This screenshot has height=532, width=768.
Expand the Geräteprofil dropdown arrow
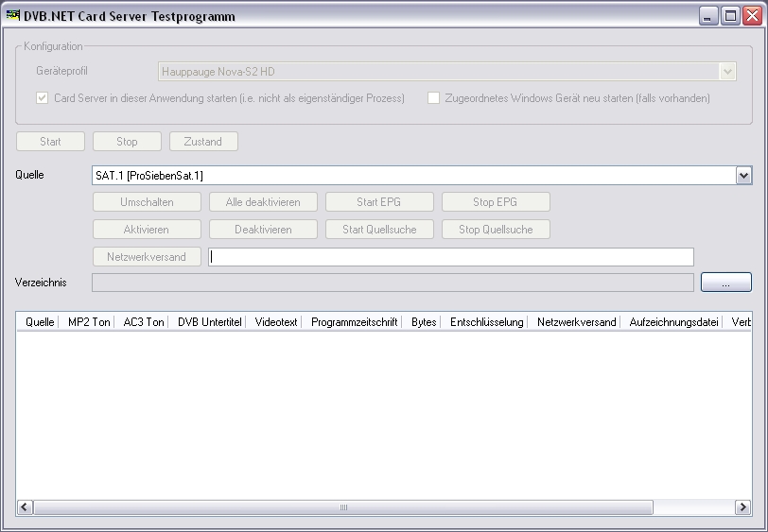[x=726, y=72]
